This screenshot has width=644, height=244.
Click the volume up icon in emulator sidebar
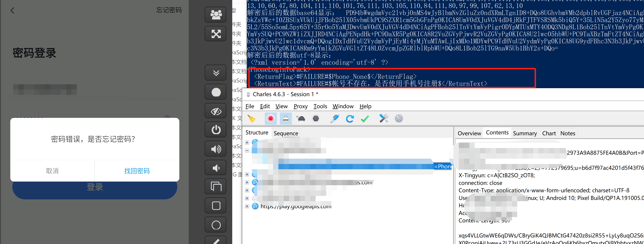(215, 149)
